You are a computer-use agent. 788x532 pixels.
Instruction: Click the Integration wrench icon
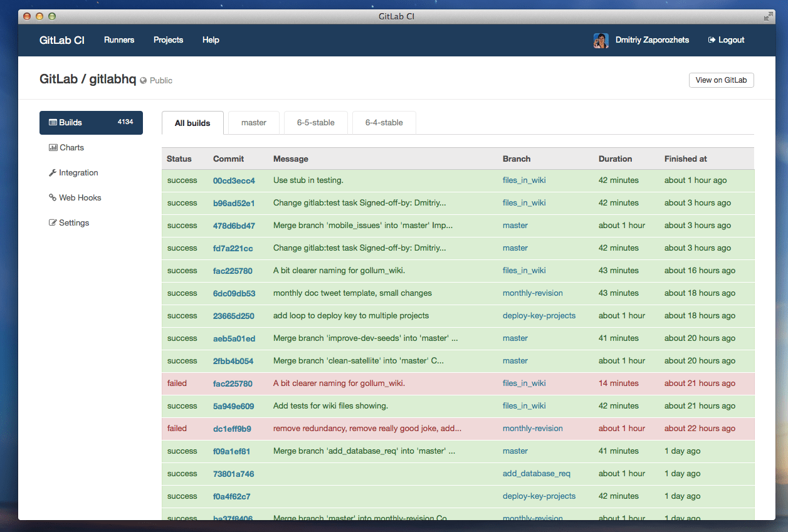(53, 173)
